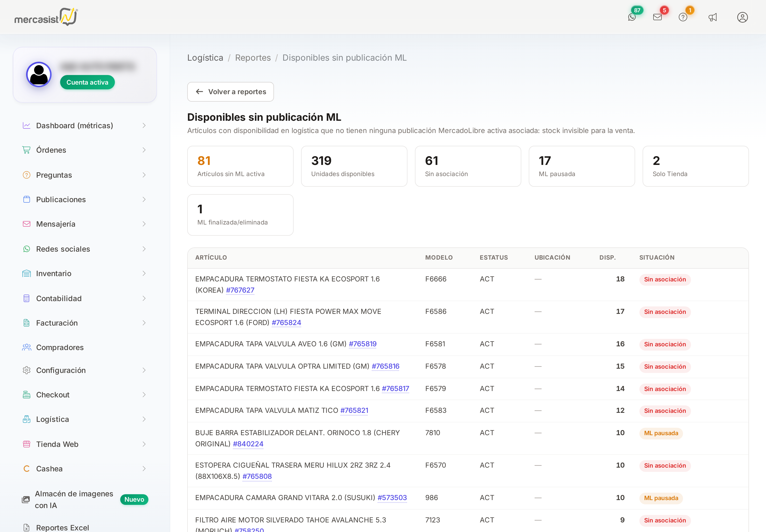Open the user account icon in header
Screen dimensions: 766x532
coord(742,17)
